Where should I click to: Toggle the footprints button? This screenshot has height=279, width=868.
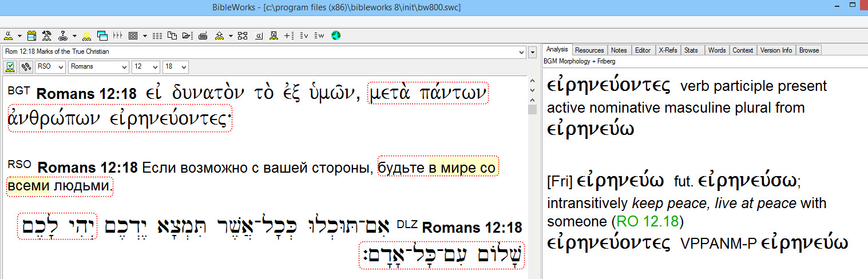26,67
